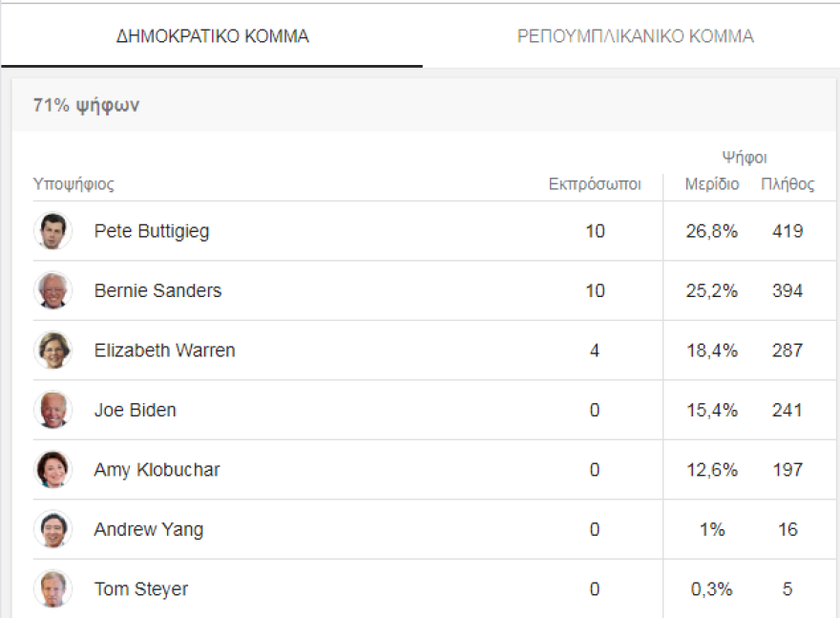Switch to the ΔΗΜΟΚΡΑΤΙΚΟ ΚΟΜΜΑ tab
This screenshot has height=618, width=840.
(212, 37)
